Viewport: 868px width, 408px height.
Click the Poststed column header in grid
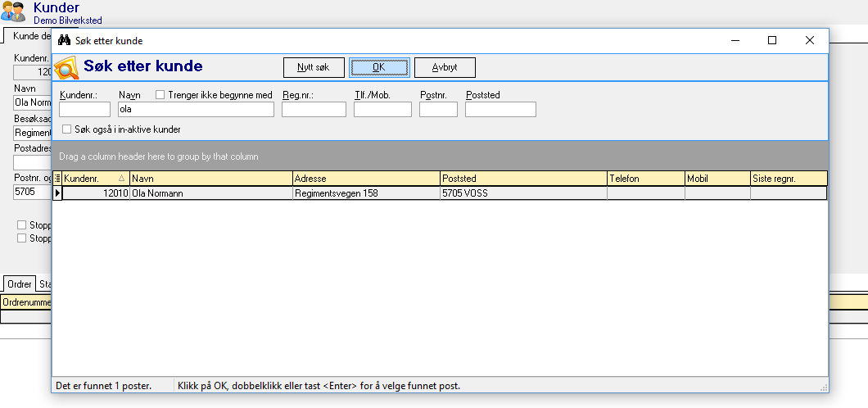(524, 179)
